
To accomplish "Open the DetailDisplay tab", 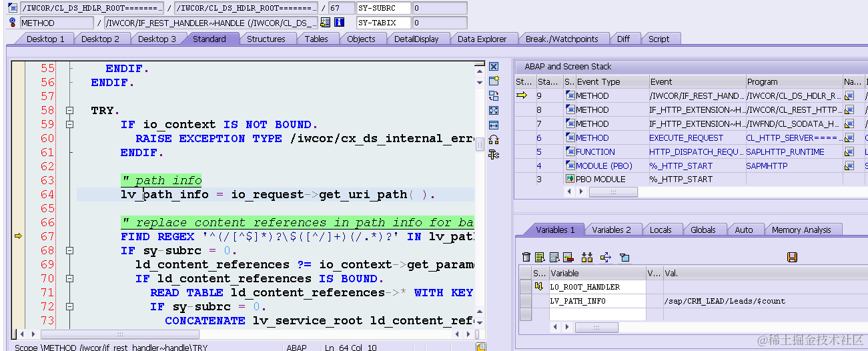I will click(x=416, y=39).
